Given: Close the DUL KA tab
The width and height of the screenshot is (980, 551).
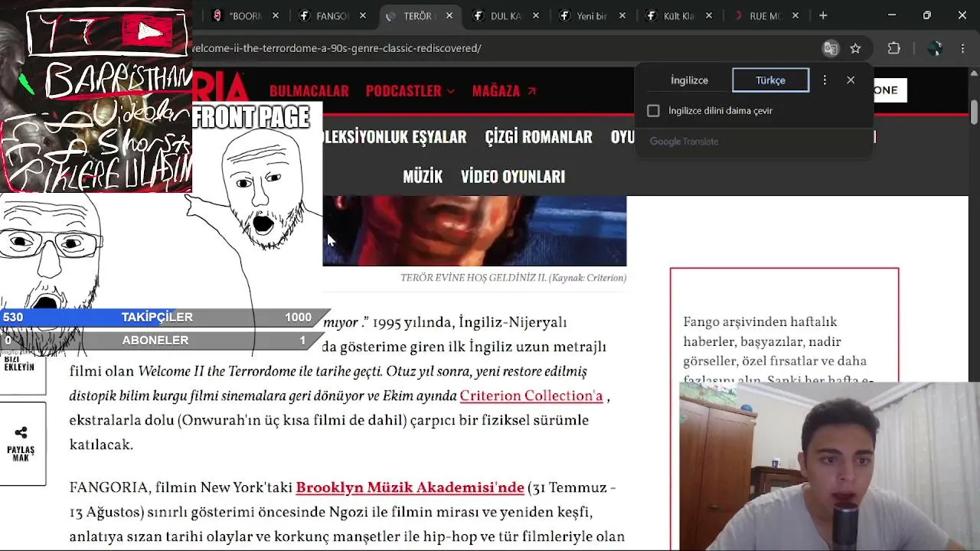Looking at the screenshot, I should [536, 15].
